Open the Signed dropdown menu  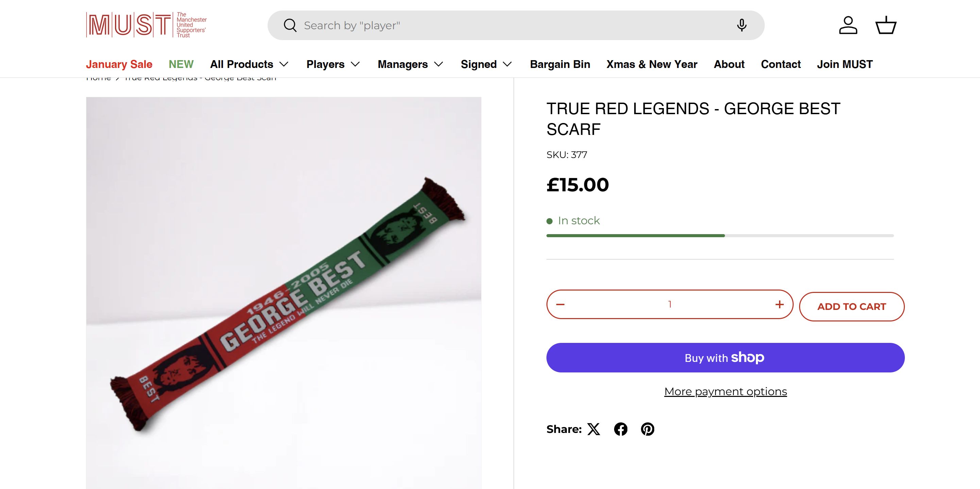(486, 64)
